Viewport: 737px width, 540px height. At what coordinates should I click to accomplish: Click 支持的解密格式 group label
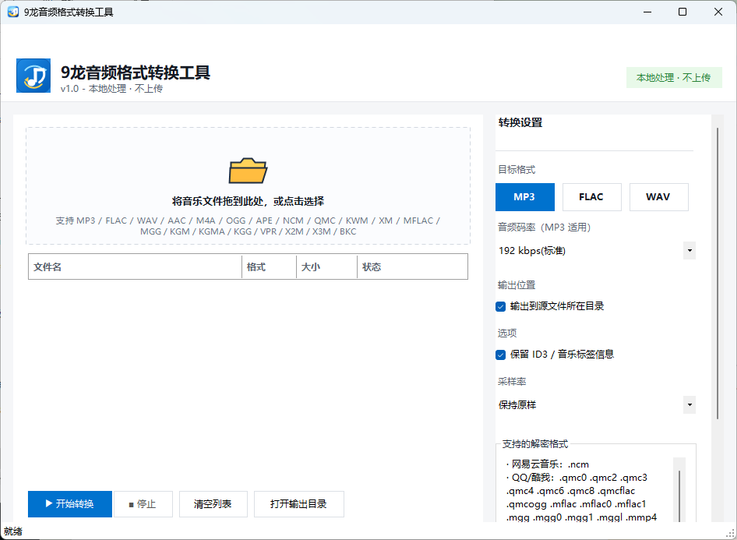point(535,444)
